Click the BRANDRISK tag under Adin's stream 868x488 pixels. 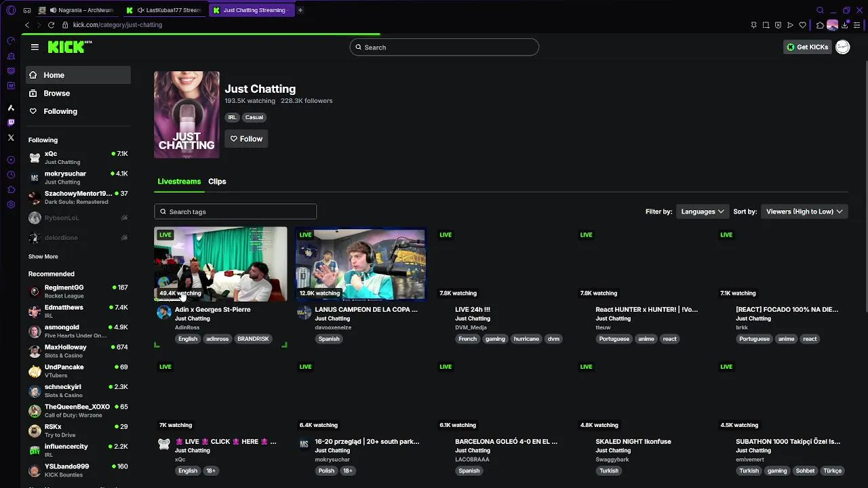pyautogui.click(x=253, y=339)
